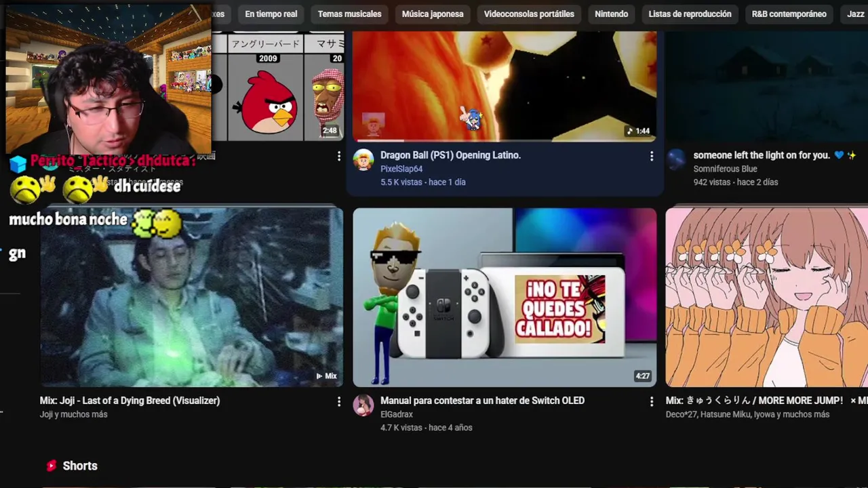868x488 pixels.
Task: Click 'Deco*27, Hatsune Miku' subtitle
Action: click(747, 414)
